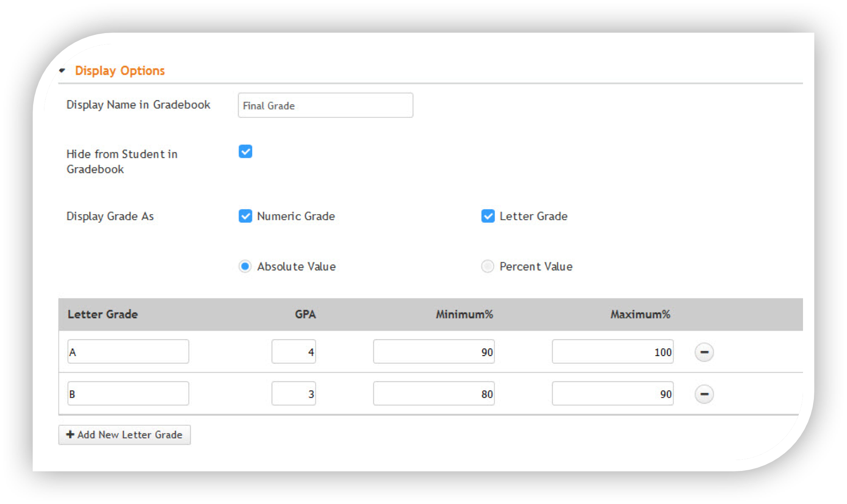
Task: Select the Absolute Value radio button
Action: click(x=245, y=266)
